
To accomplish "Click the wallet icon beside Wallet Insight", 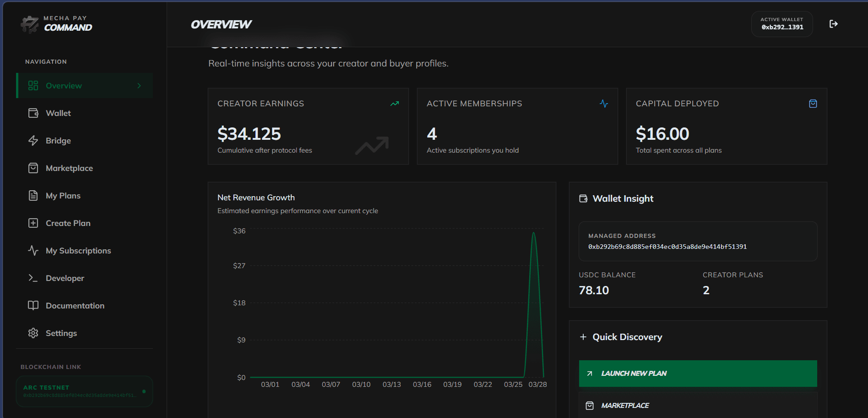I will click(x=583, y=198).
